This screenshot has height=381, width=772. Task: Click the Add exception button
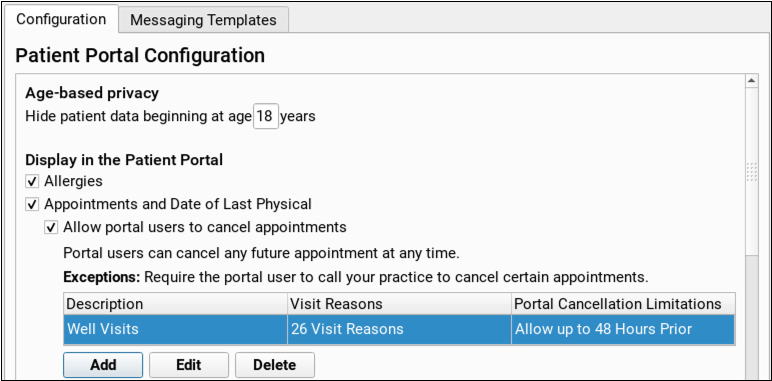pyautogui.click(x=103, y=365)
